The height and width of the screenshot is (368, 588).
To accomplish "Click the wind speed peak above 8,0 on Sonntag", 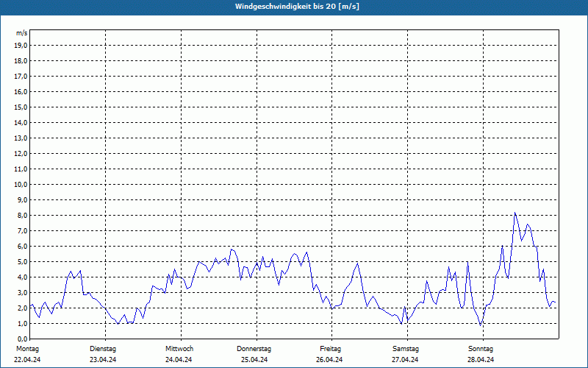I will pos(515,213).
